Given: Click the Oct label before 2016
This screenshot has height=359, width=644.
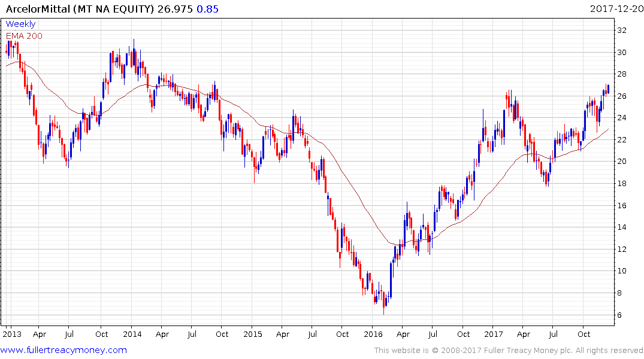Looking at the screenshot, I should 342,334.
